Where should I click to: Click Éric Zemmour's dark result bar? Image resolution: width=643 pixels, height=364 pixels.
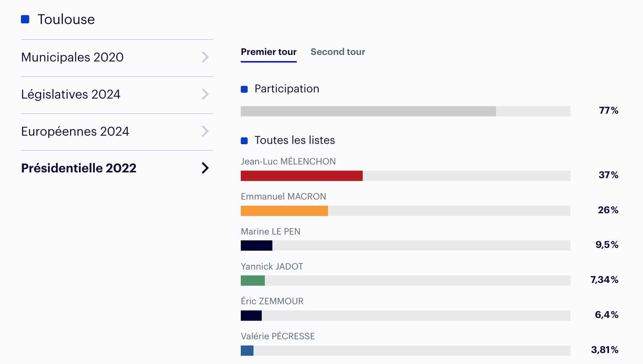pos(251,316)
